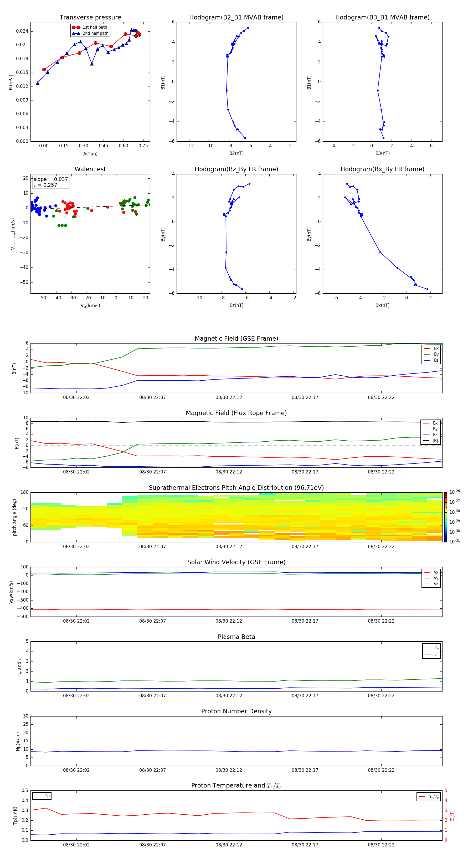The image size is (473, 868).
Task: Click the 'Bx(nT)' x-axis label
Action: [382, 305]
